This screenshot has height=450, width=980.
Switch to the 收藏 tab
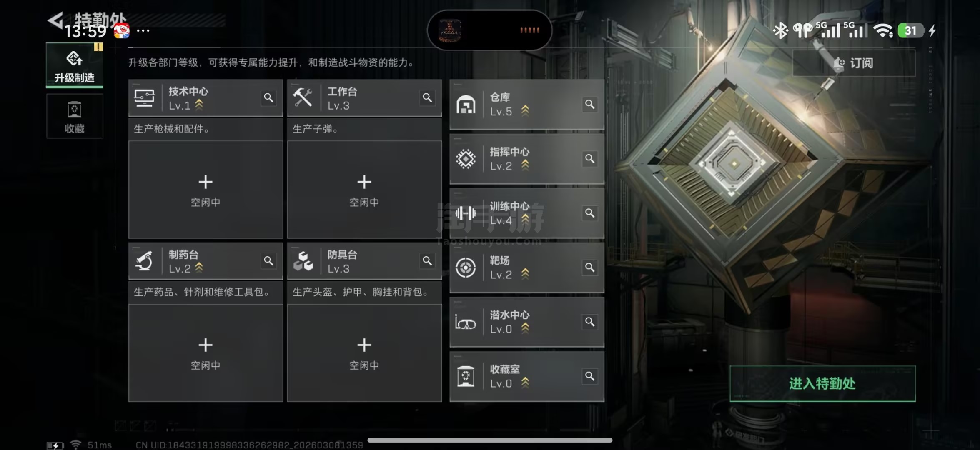tap(75, 116)
